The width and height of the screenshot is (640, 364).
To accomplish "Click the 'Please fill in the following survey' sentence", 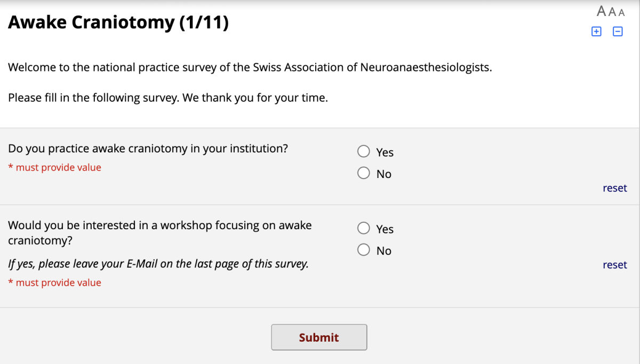I will coord(168,99).
